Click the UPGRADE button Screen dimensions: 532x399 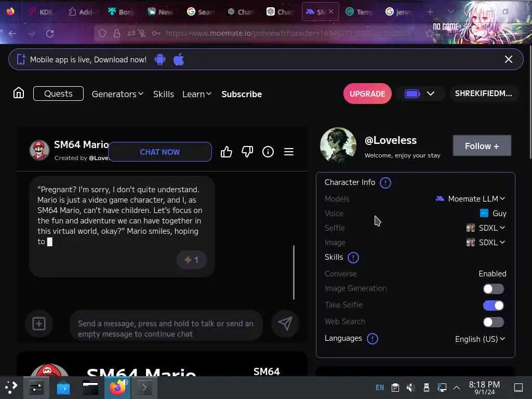[367, 94]
